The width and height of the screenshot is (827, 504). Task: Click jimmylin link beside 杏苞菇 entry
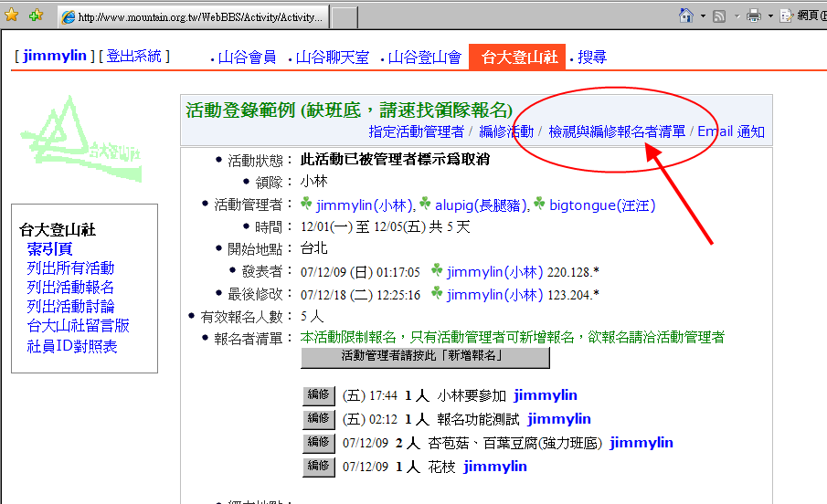tap(641, 442)
